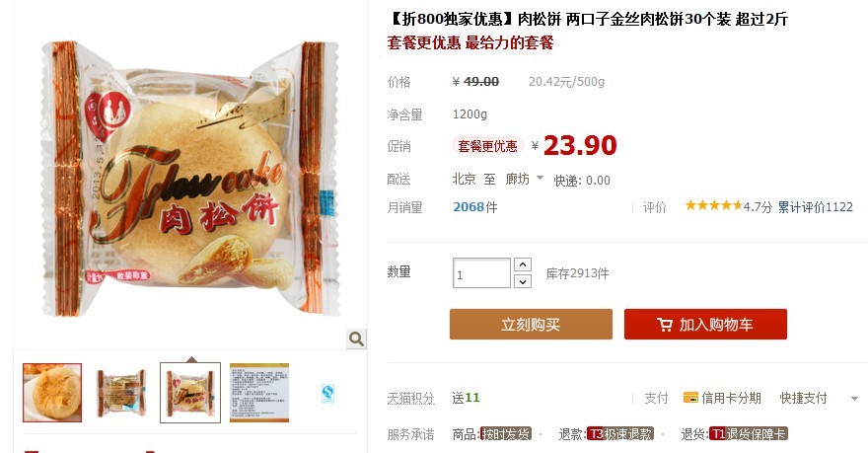Click the magnifier zoom icon on product image
868x453 pixels.
click(x=356, y=339)
